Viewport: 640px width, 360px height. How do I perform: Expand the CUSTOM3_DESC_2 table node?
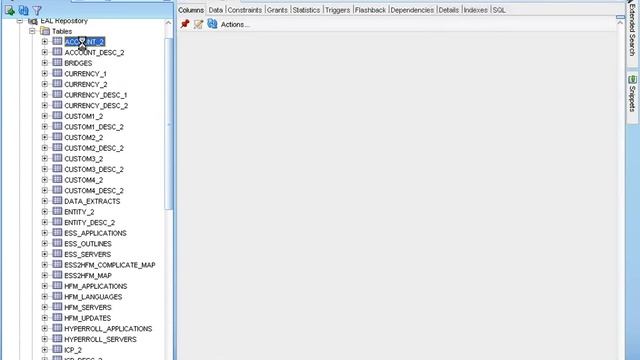coord(44,169)
